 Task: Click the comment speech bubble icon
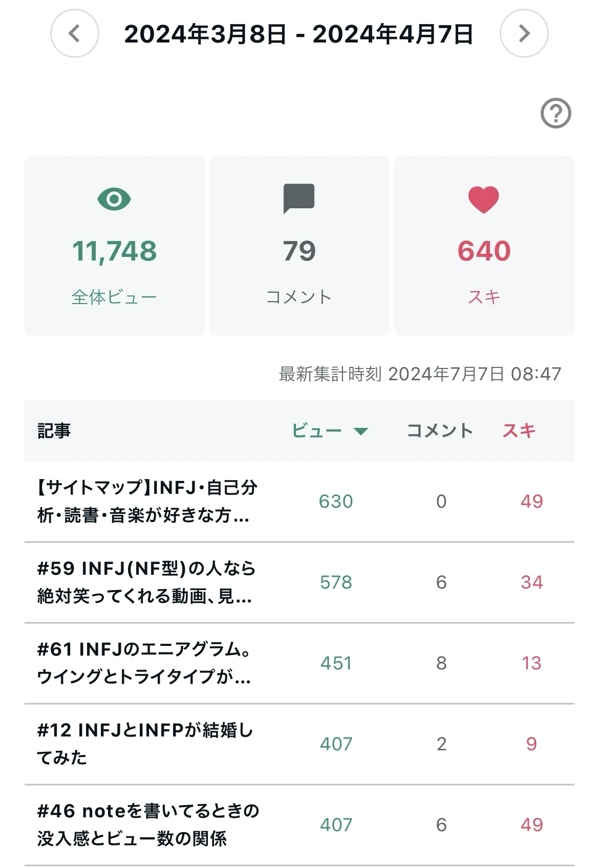299,199
